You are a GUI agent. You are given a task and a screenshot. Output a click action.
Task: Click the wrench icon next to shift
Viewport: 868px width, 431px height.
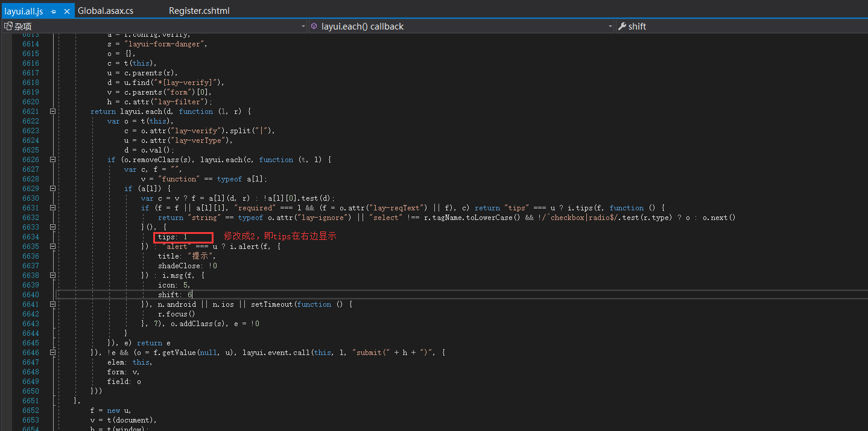pyautogui.click(x=621, y=26)
